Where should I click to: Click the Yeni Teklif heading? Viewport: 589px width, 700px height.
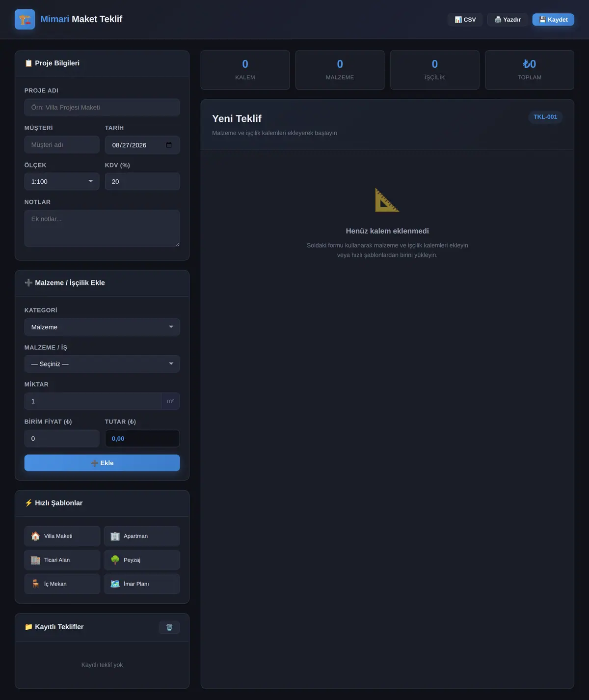pos(237,119)
